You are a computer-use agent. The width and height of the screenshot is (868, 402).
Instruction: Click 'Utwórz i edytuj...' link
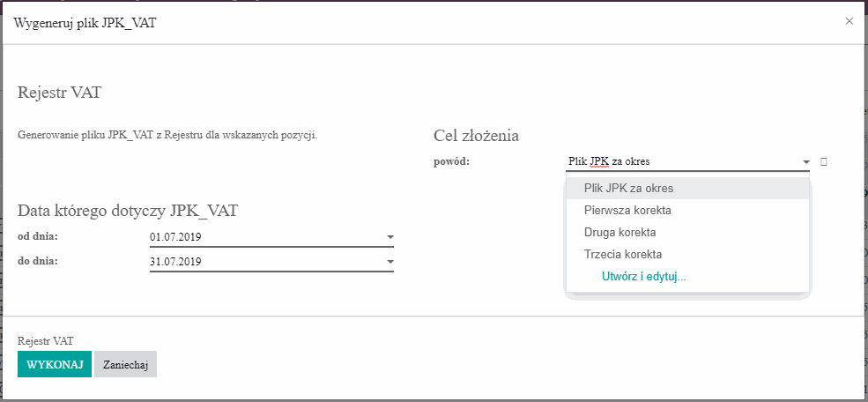coord(643,277)
